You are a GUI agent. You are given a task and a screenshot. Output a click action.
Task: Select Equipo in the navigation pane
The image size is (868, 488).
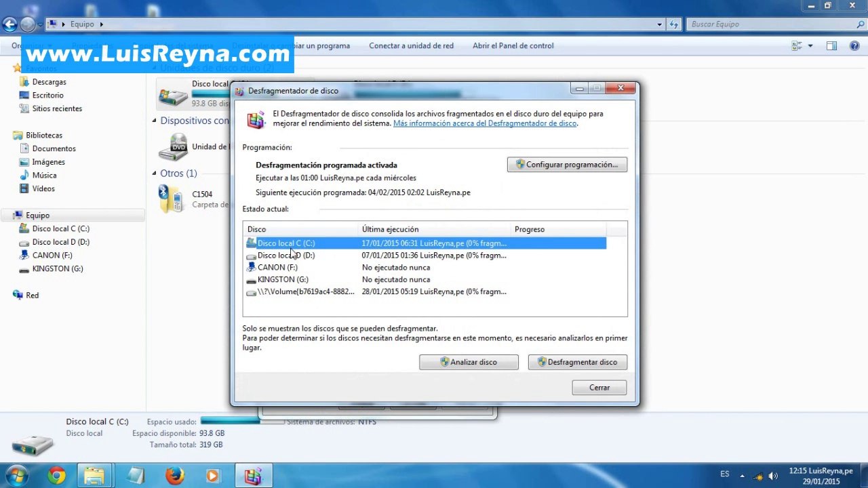tap(37, 216)
